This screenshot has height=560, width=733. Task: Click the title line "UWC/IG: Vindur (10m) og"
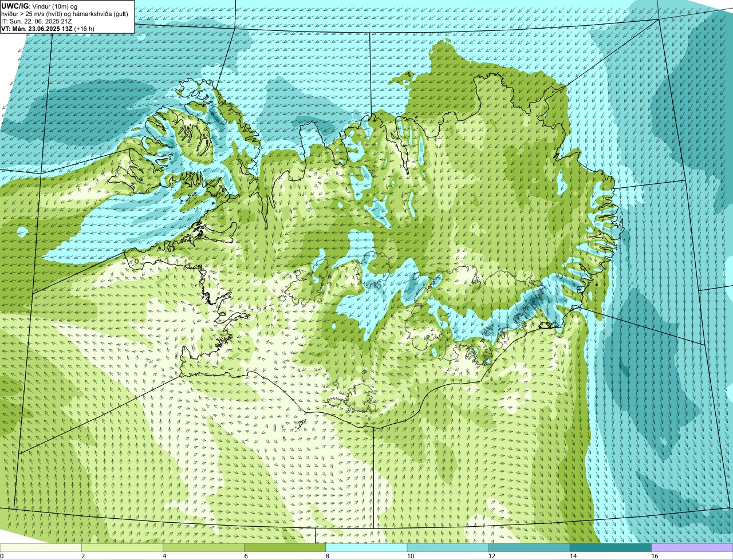point(40,6)
